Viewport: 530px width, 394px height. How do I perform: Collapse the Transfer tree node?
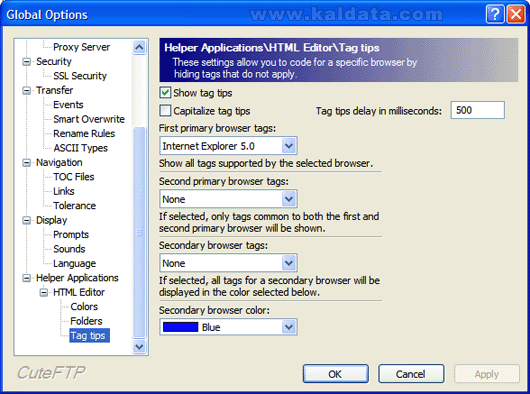pyautogui.click(x=26, y=91)
